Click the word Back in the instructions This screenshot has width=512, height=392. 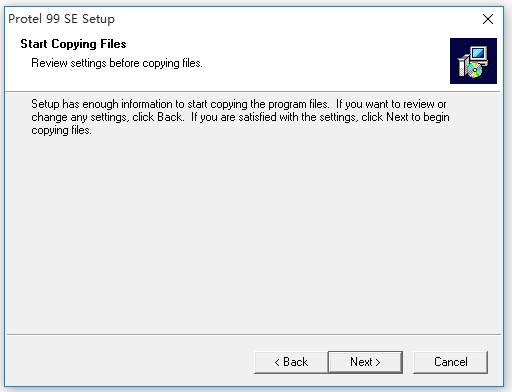(x=170, y=117)
